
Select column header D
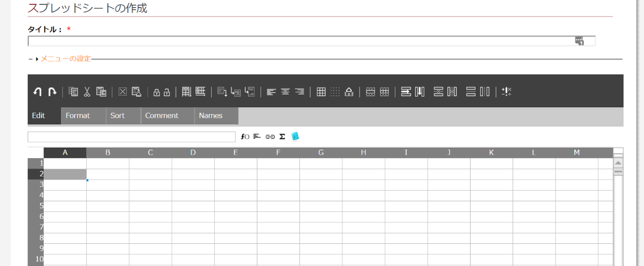pyautogui.click(x=193, y=153)
